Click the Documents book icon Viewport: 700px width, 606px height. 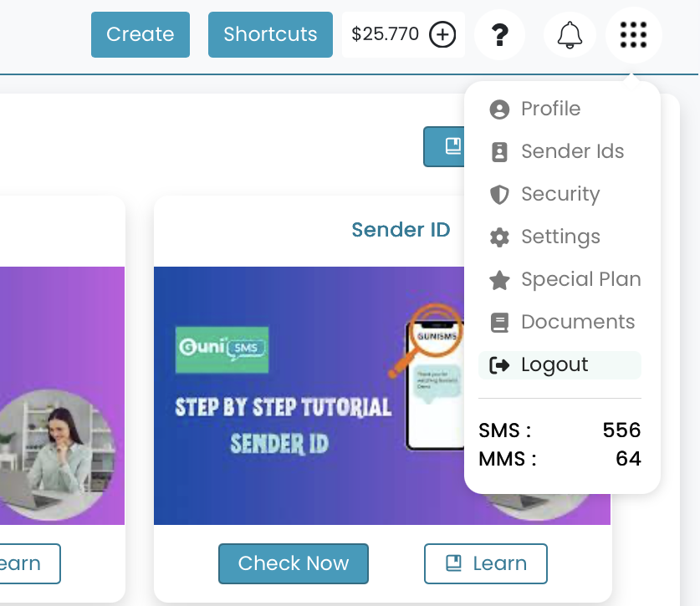point(499,323)
